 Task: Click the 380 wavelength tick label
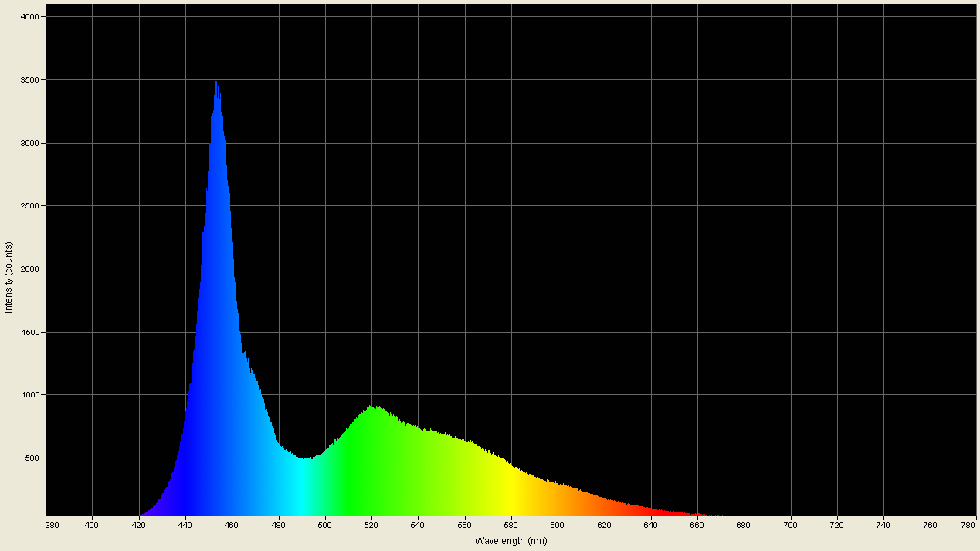pyautogui.click(x=51, y=523)
